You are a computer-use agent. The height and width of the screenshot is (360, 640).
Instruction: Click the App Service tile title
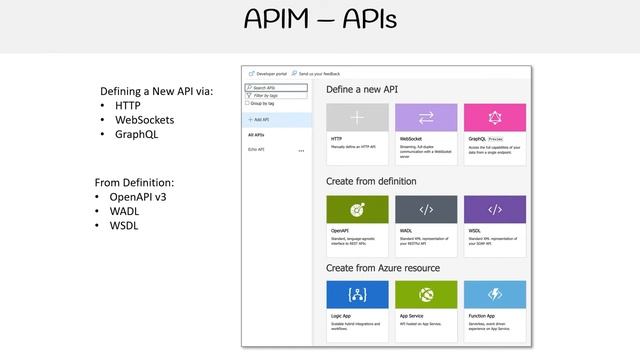[411, 316]
